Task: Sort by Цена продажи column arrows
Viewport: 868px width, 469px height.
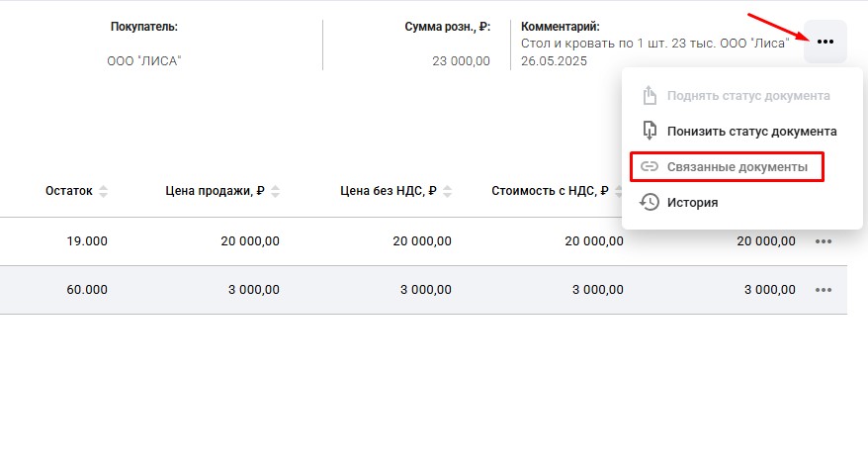Action: (275, 191)
